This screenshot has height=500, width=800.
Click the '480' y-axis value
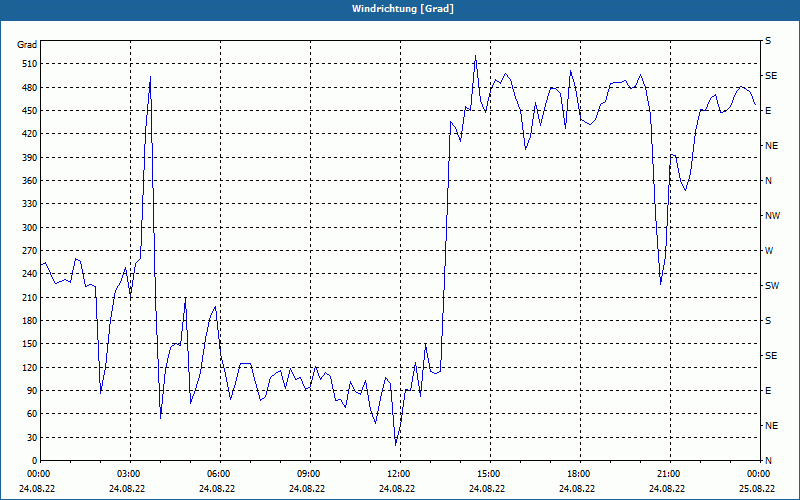tap(30, 87)
